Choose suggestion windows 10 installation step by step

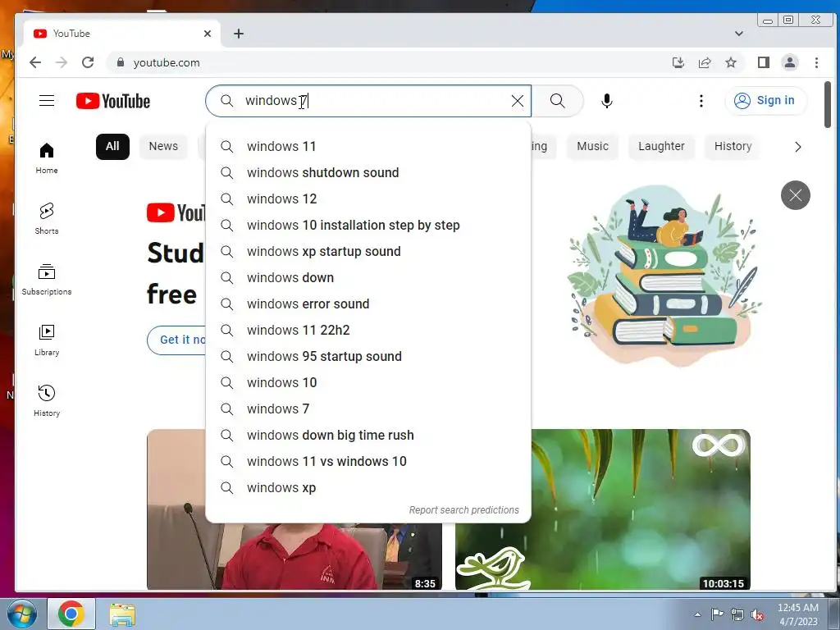368,226
